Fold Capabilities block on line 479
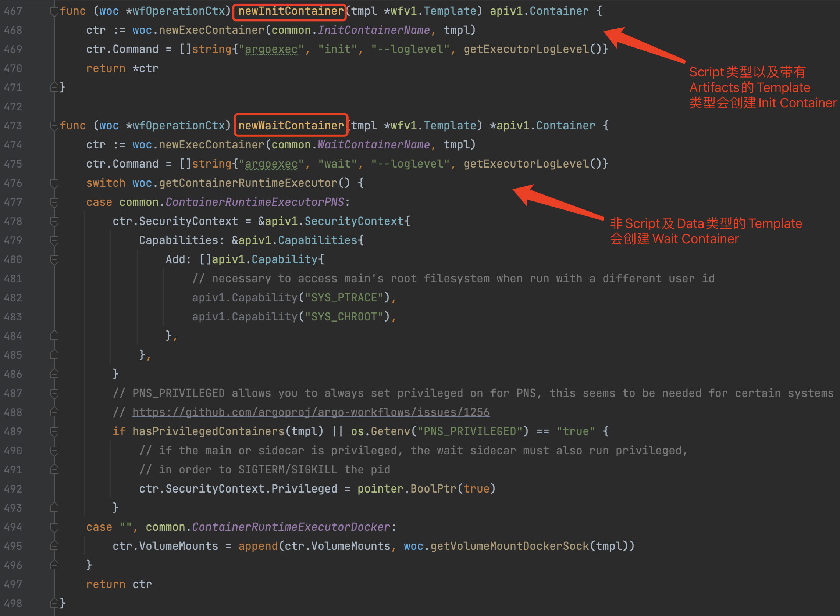 point(54,240)
